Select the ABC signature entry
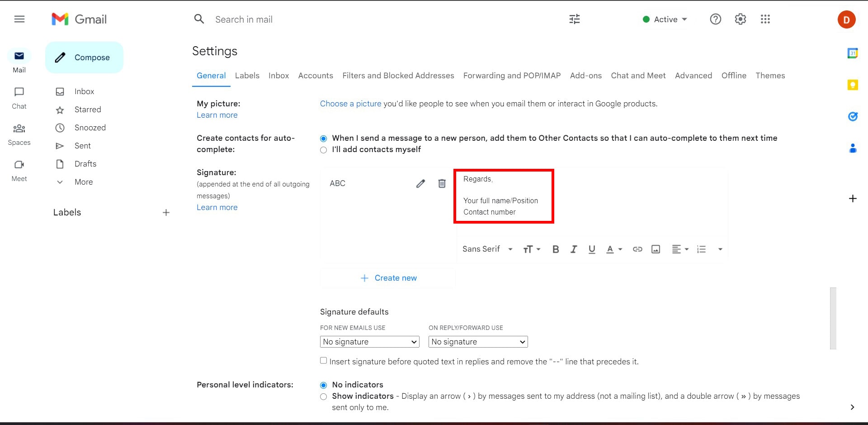This screenshot has width=868, height=425. tap(337, 183)
